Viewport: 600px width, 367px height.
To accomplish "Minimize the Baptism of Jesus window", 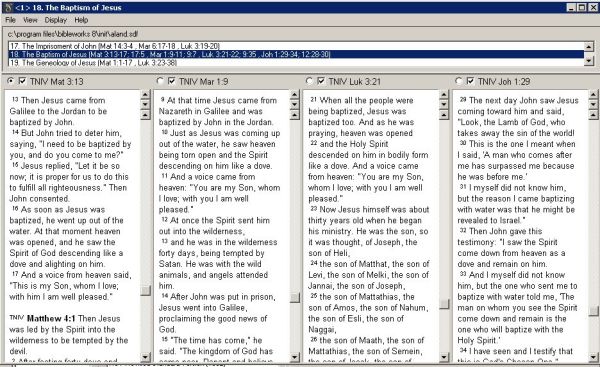I will pyautogui.click(x=571, y=7).
